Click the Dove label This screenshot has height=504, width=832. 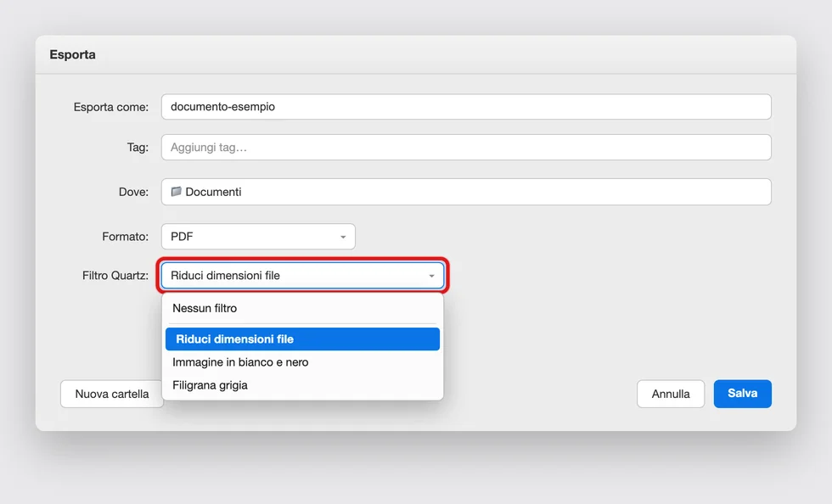(x=134, y=192)
